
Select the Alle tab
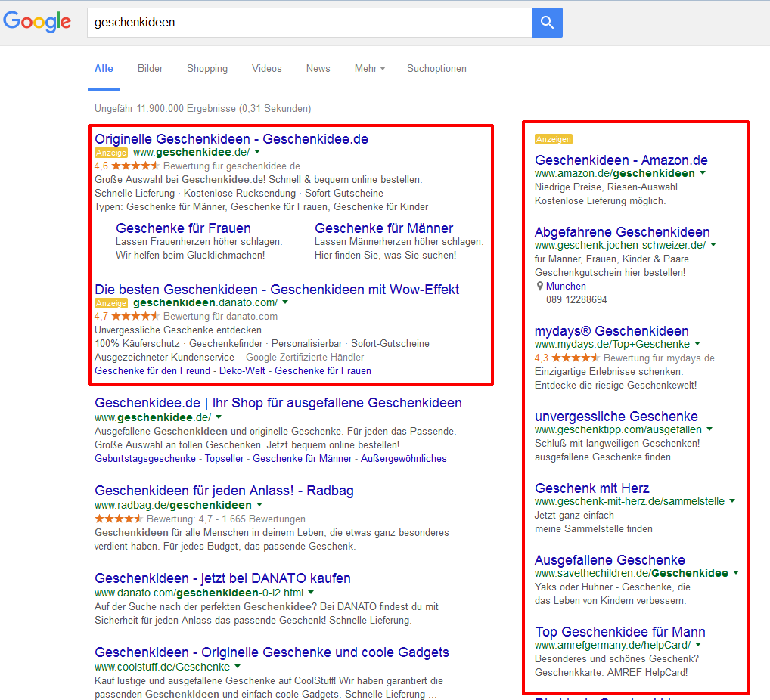pos(104,68)
